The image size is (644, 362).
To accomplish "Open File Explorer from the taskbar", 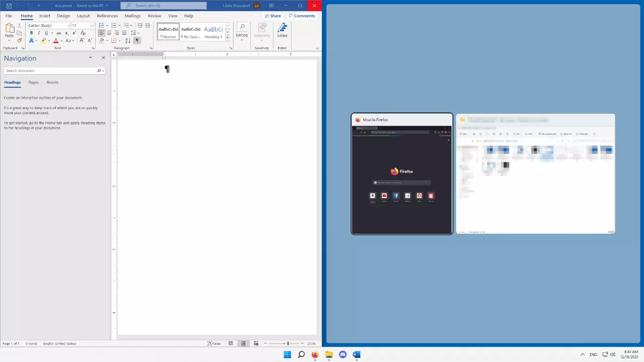I will pos(329,355).
